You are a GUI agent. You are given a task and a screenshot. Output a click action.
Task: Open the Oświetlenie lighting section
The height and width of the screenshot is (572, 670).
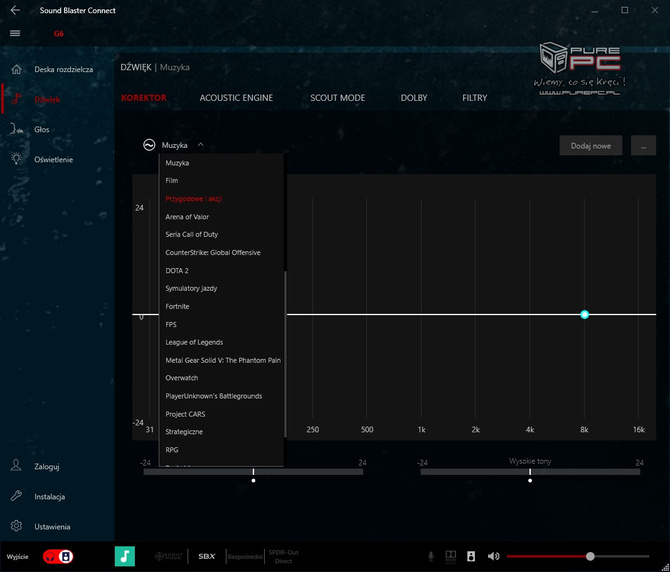point(53,159)
